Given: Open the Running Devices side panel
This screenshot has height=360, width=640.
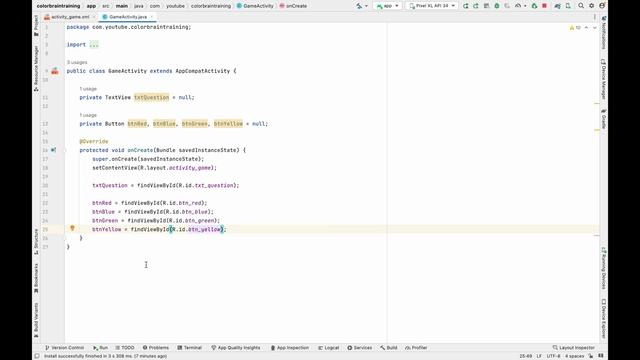Looking at the screenshot, I should coord(604,269).
